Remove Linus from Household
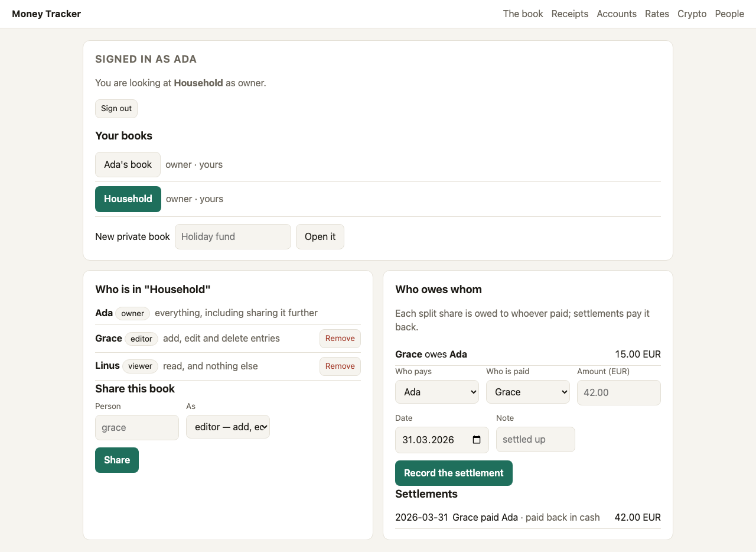 pyautogui.click(x=340, y=366)
